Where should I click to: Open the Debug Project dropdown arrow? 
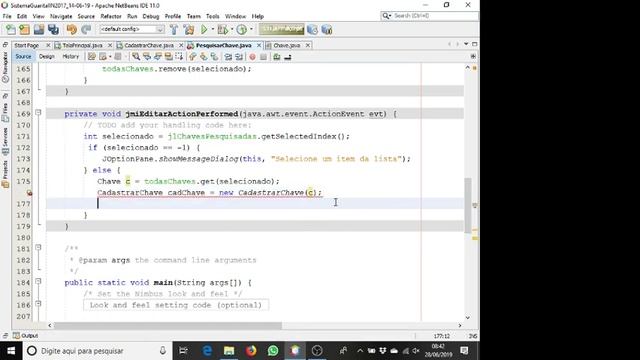coord(232,29)
